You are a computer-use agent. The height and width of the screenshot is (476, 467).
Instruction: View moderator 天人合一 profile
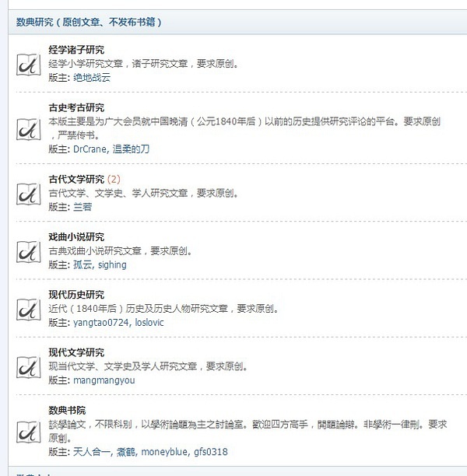[x=93, y=452]
